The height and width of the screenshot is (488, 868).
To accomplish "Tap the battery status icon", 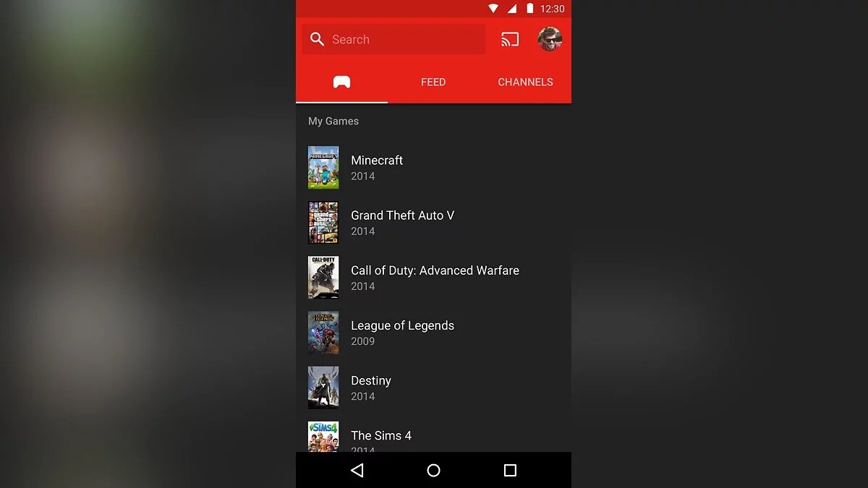I will (x=530, y=9).
